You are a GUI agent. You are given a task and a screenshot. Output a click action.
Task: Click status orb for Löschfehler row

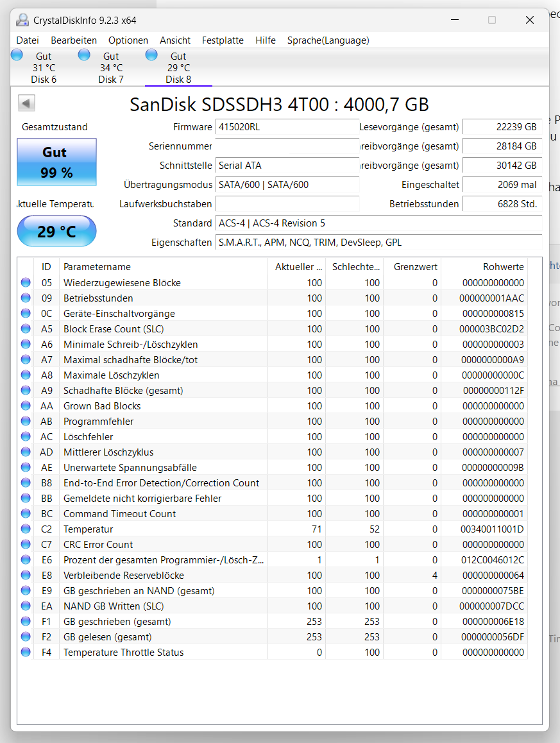26,436
